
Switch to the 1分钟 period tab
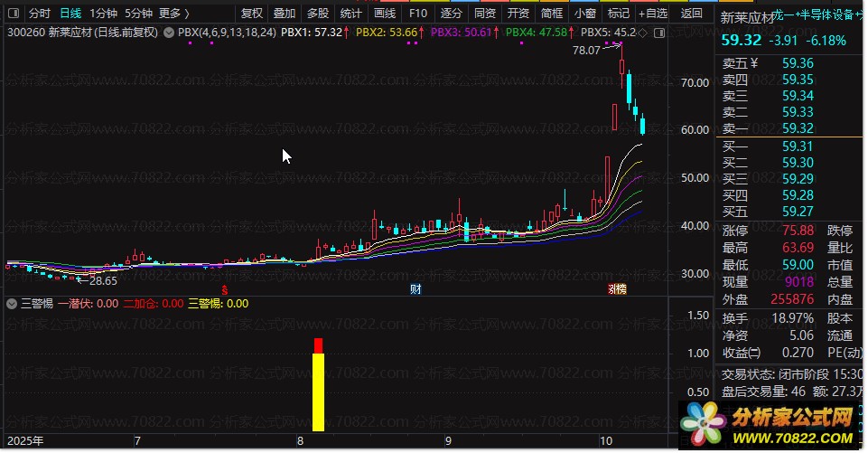[x=104, y=13]
